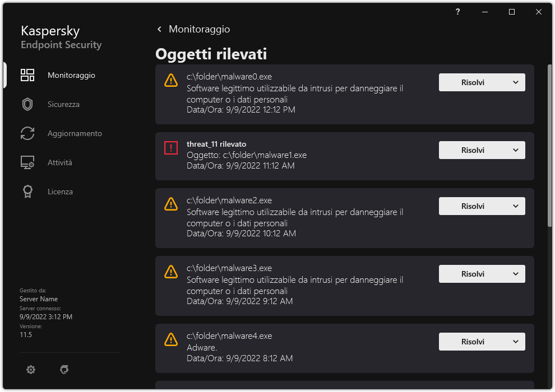Go back using the Monitoraggio back arrow

coord(159,29)
